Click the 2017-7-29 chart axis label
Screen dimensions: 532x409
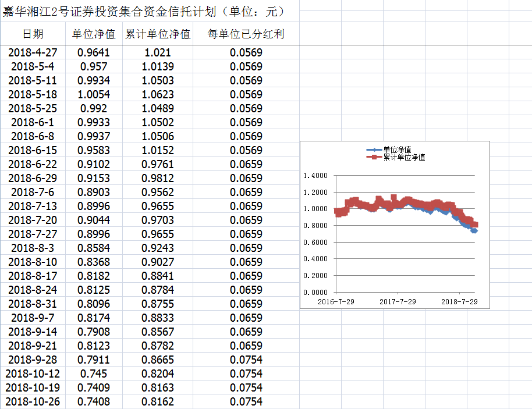click(398, 301)
